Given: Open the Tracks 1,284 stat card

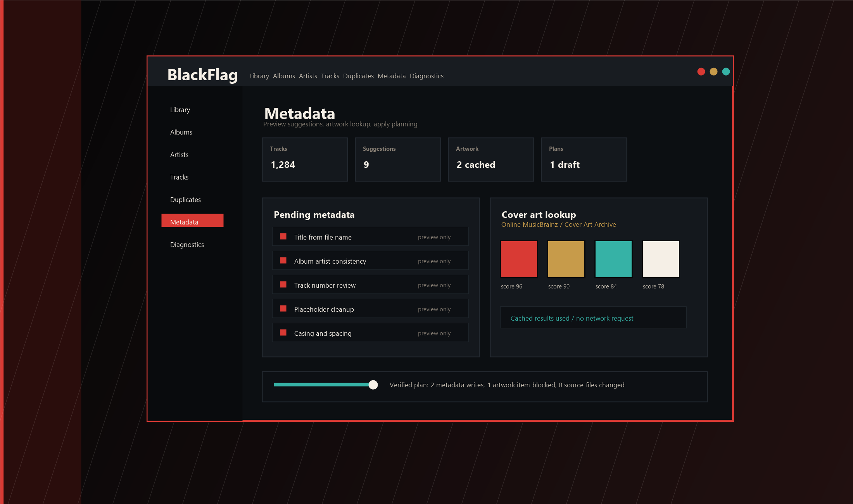Looking at the screenshot, I should pos(305,159).
